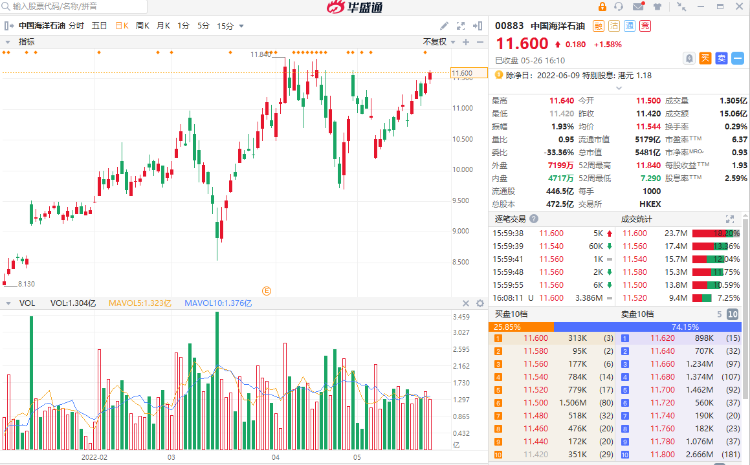Select the 日K chart tab
Screen dimensions: 750x465
point(122,26)
